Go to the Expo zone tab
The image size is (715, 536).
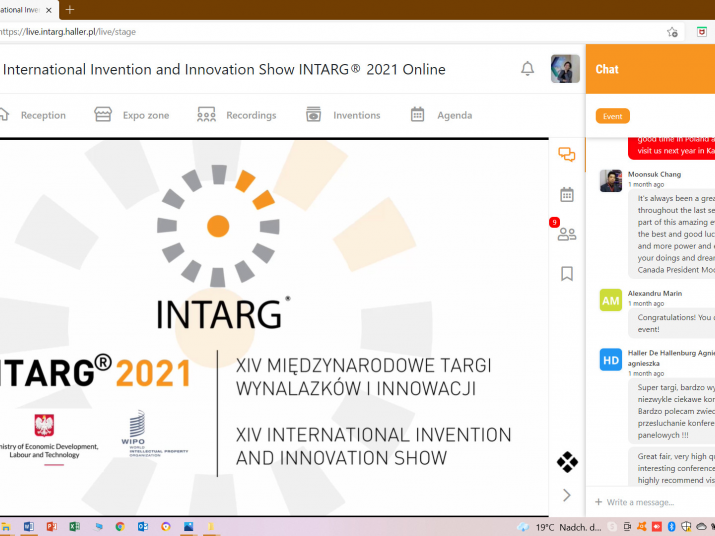pos(132,115)
